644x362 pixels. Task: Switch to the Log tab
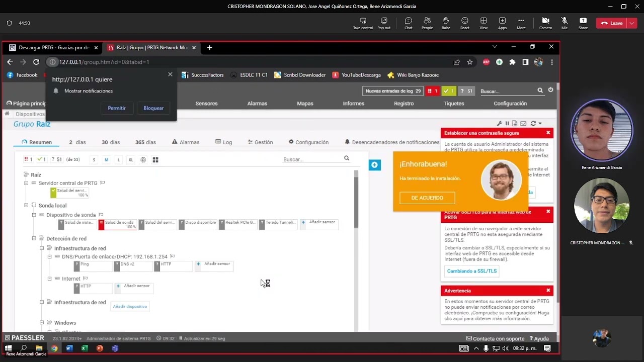click(x=224, y=142)
